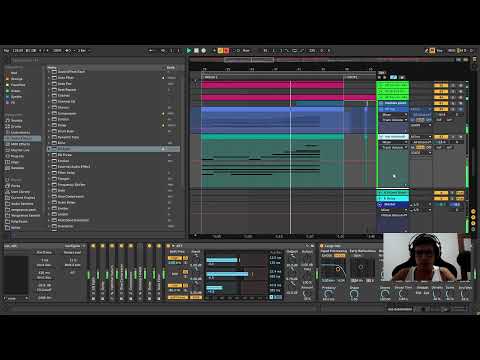Expand the Glue Compressor folder
Viewport: 480px width, 360px height.
49,197
